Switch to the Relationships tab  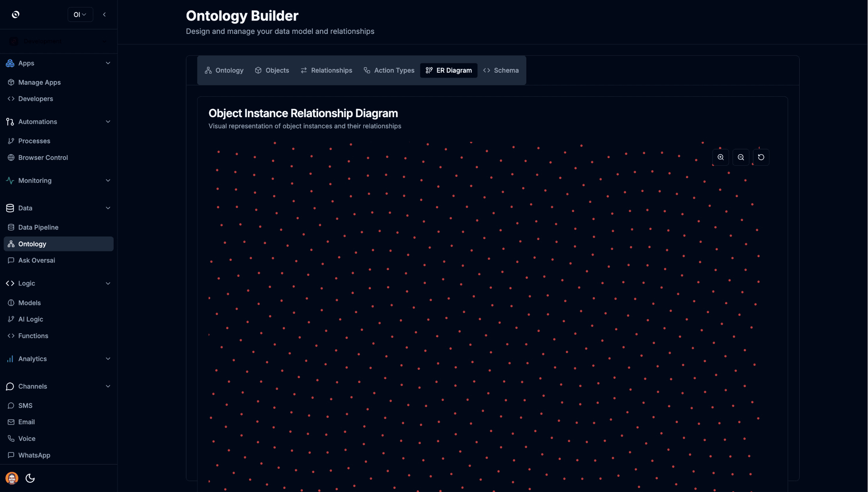[326, 70]
